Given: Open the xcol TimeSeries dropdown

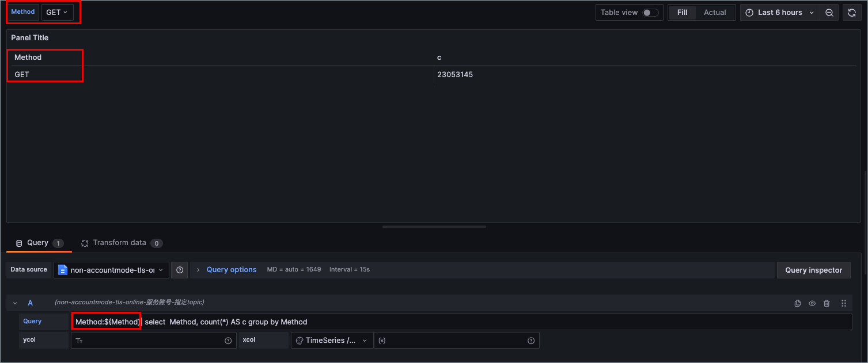Looking at the screenshot, I should (332, 341).
